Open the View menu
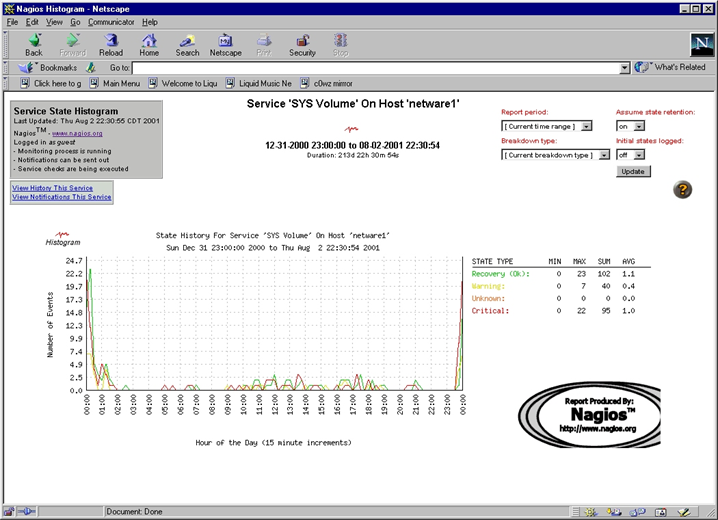 click(x=54, y=22)
